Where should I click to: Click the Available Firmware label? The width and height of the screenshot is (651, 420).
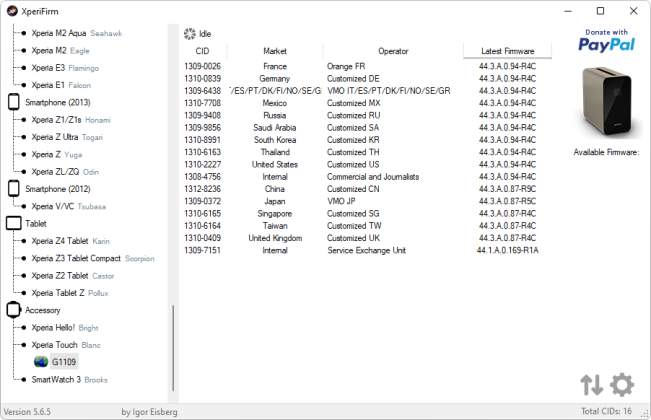click(x=606, y=152)
